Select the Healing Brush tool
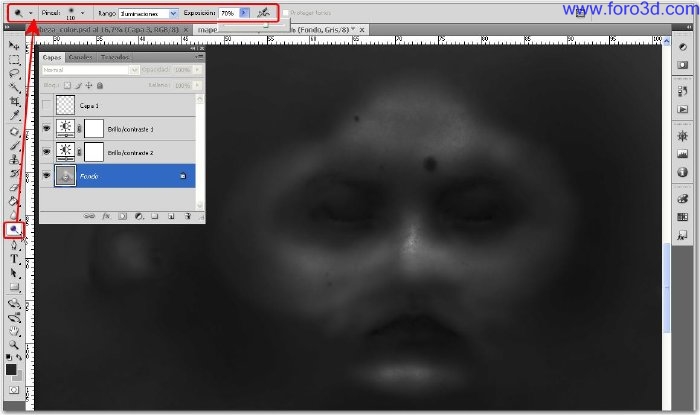 [14, 132]
